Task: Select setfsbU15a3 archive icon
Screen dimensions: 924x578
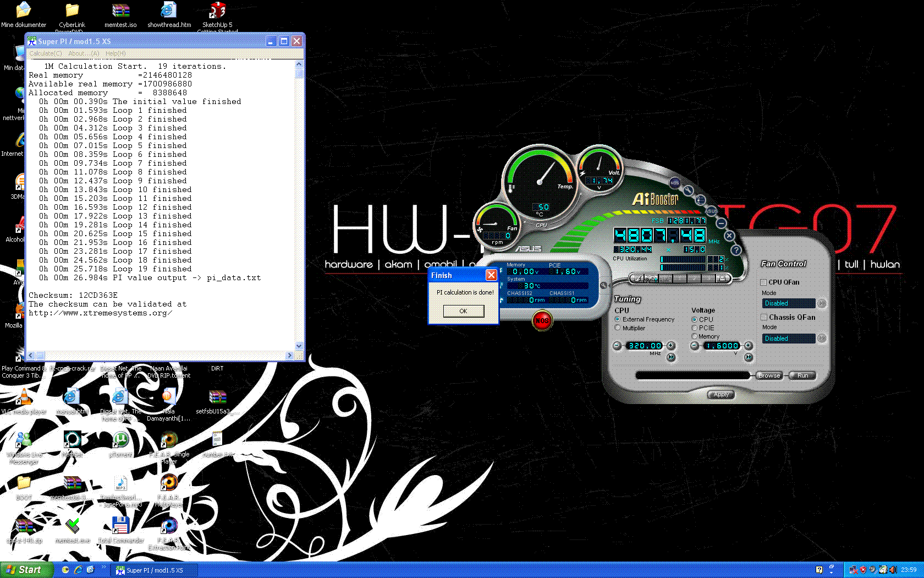Action: 217,401
